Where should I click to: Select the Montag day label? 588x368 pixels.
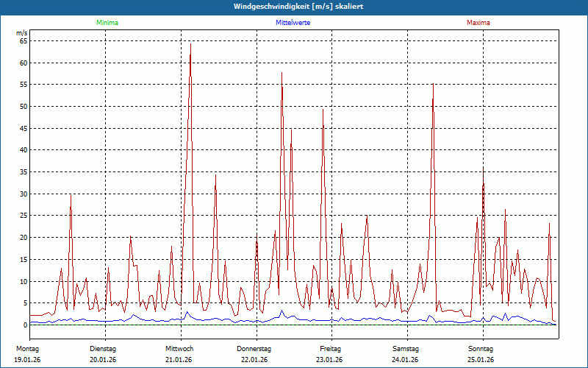pyautogui.click(x=26, y=348)
